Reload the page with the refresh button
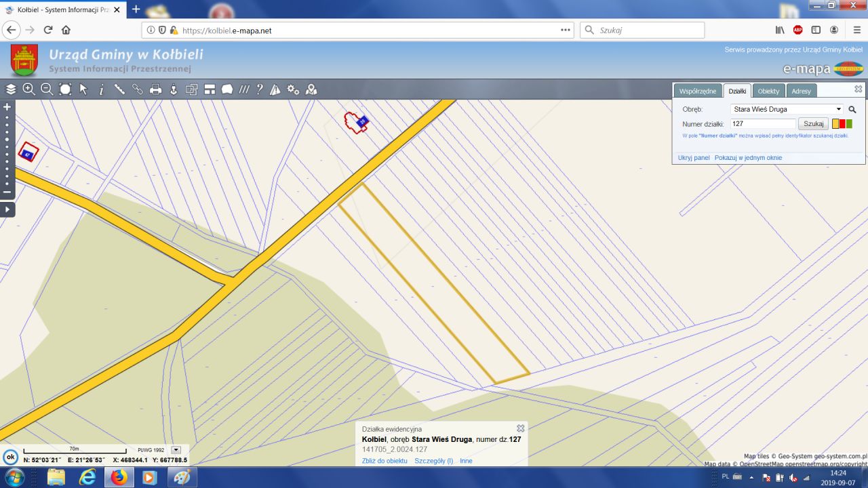The width and height of the screenshot is (868, 488). click(48, 30)
